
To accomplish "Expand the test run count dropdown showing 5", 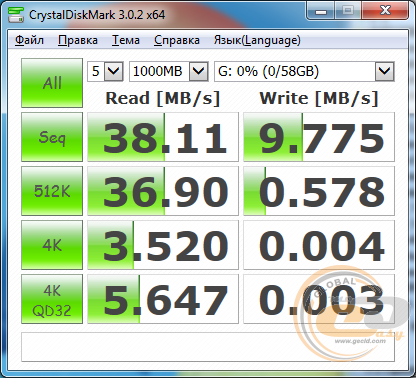I will point(114,71).
